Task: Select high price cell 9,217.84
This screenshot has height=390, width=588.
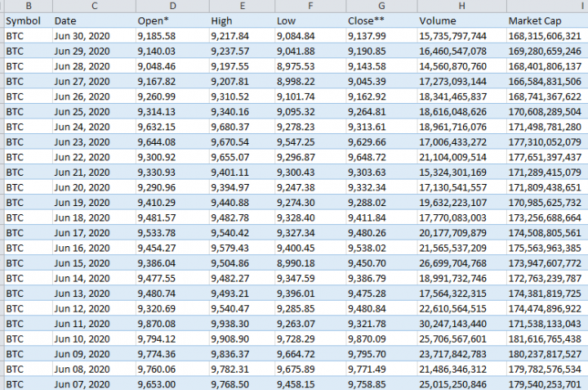Action: point(243,36)
